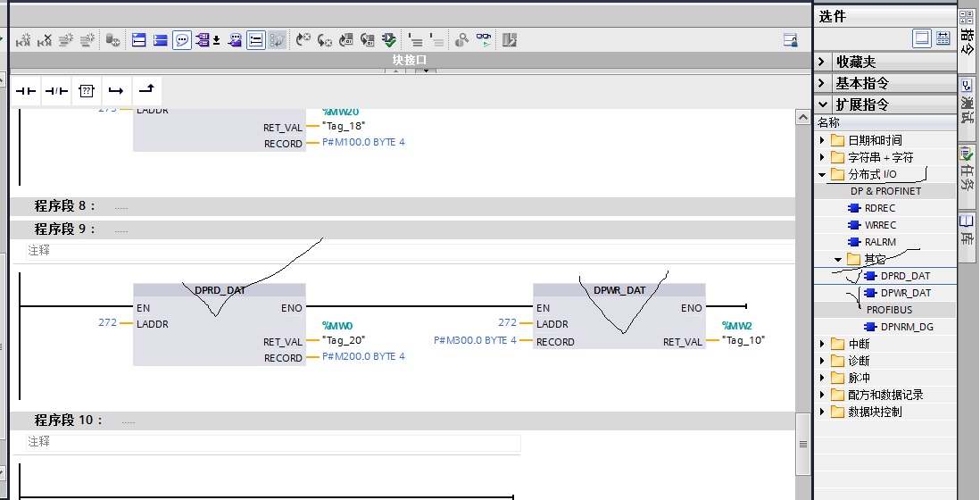Expand the 日期和时间 folder
The image size is (980, 500).
pos(822,141)
